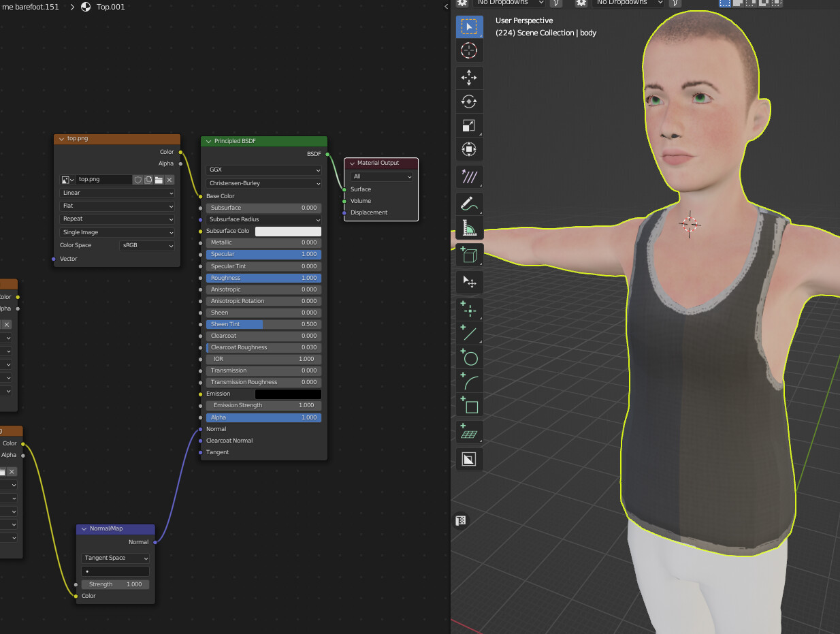Click the diagonal-split square tool icon
Viewport: 840px width, 634px height.
(x=469, y=460)
